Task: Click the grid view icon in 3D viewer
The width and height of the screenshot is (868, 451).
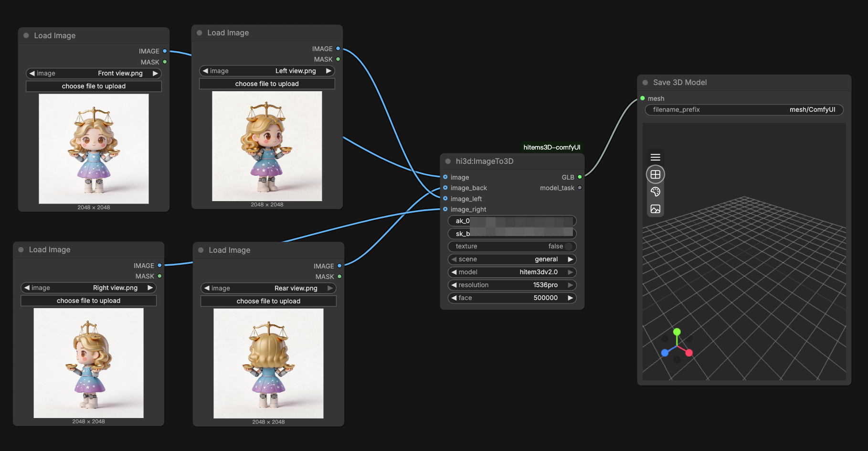Action: click(x=655, y=174)
